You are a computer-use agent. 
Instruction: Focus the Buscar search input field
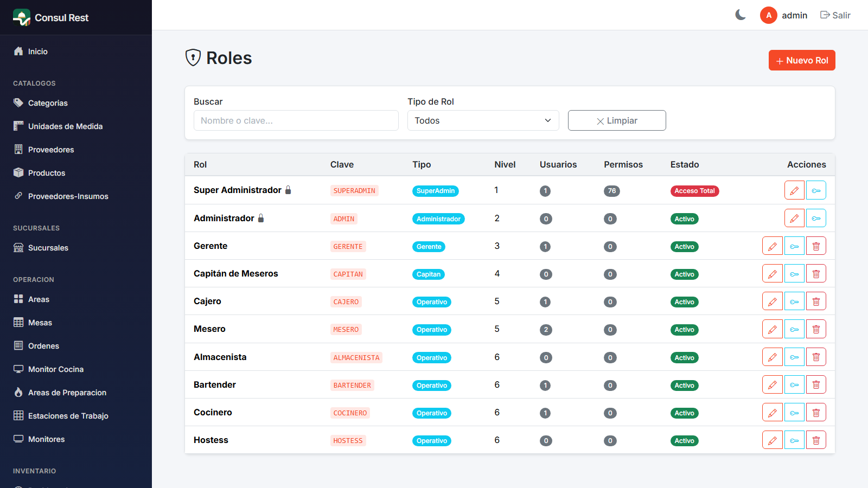point(296,120)
